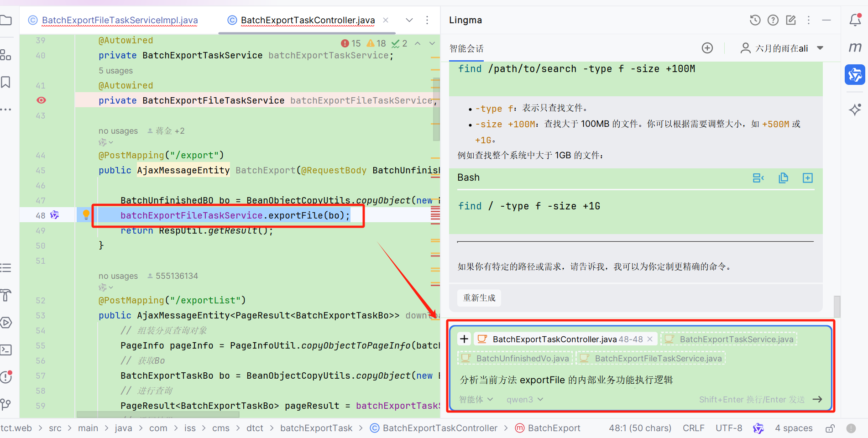
Task: Toggle the file write lock in status bar
Action: click(x=830, y=428)
